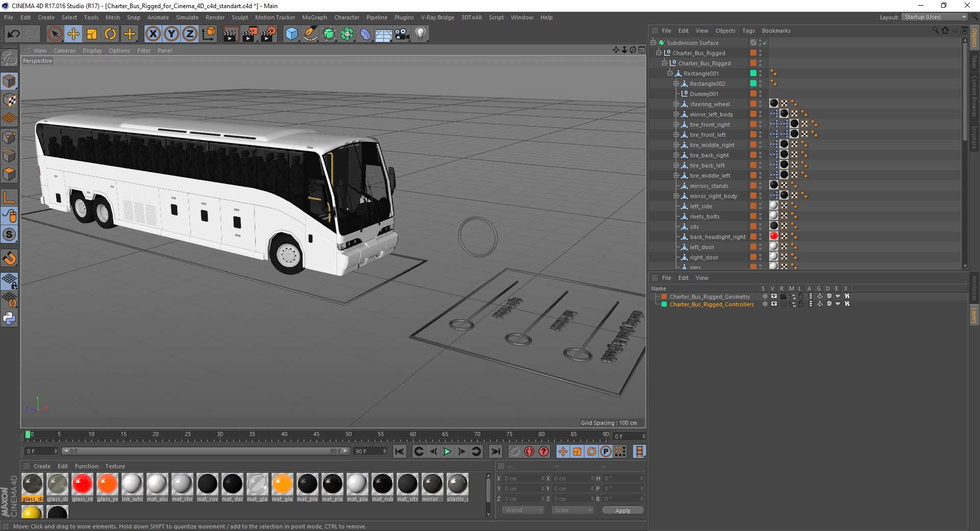The height and width of the screenshot is (531, 980).
Task: Click the Python icon in left toolbar
Action: point(9,319)
